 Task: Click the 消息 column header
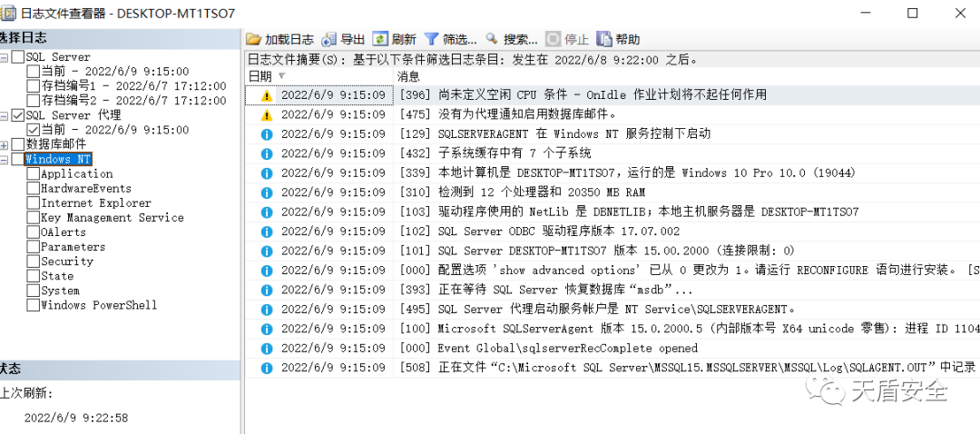click(408, 76)
